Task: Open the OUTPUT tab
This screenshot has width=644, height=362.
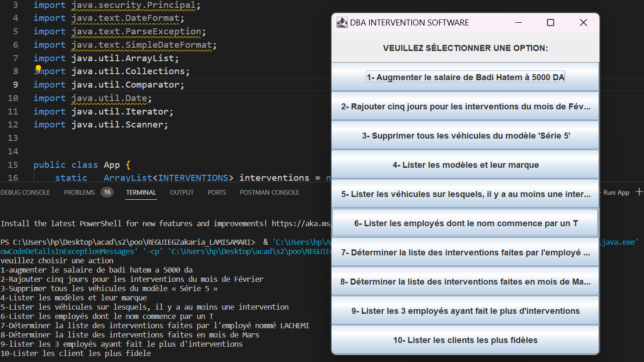Action: coord(181,192)
